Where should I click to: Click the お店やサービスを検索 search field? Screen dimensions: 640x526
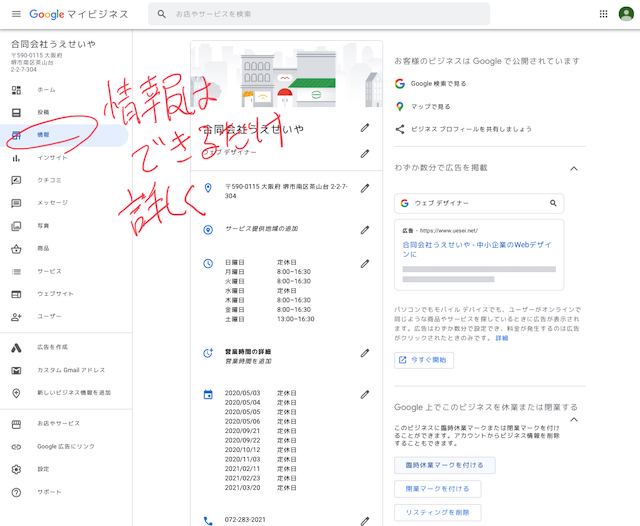point(319,14)
